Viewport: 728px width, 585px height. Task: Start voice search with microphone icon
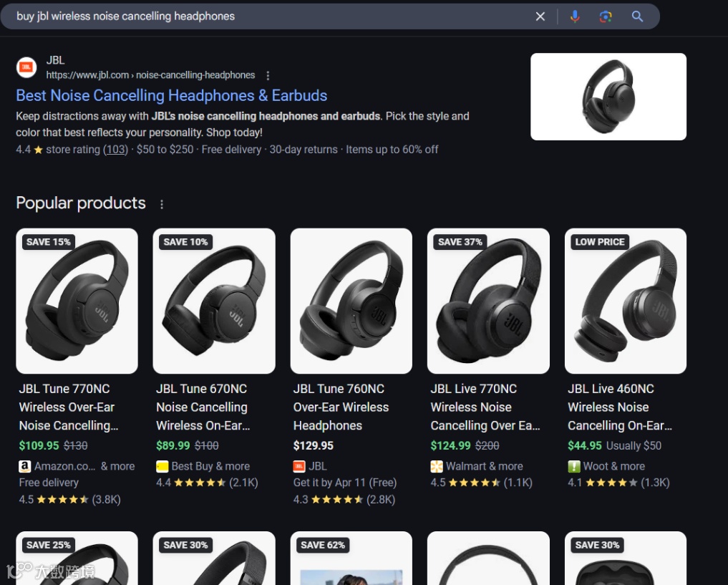(575, 16)
